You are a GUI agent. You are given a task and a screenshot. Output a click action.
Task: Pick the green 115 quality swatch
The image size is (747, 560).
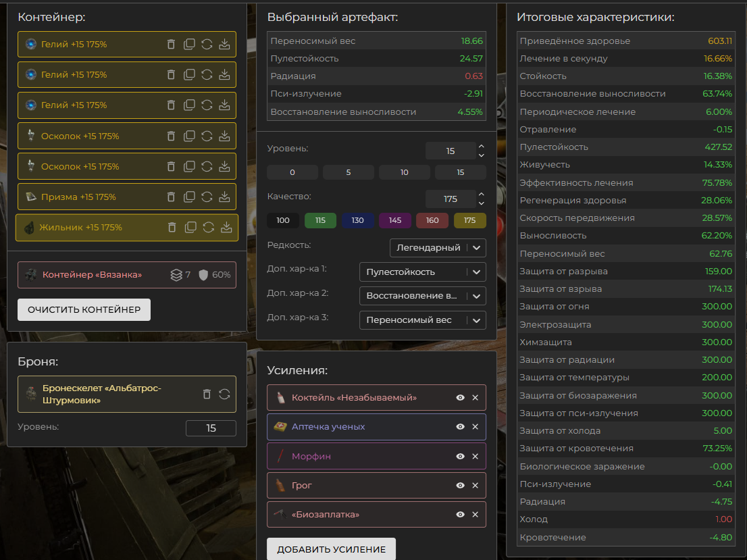[x=320, y=220]
